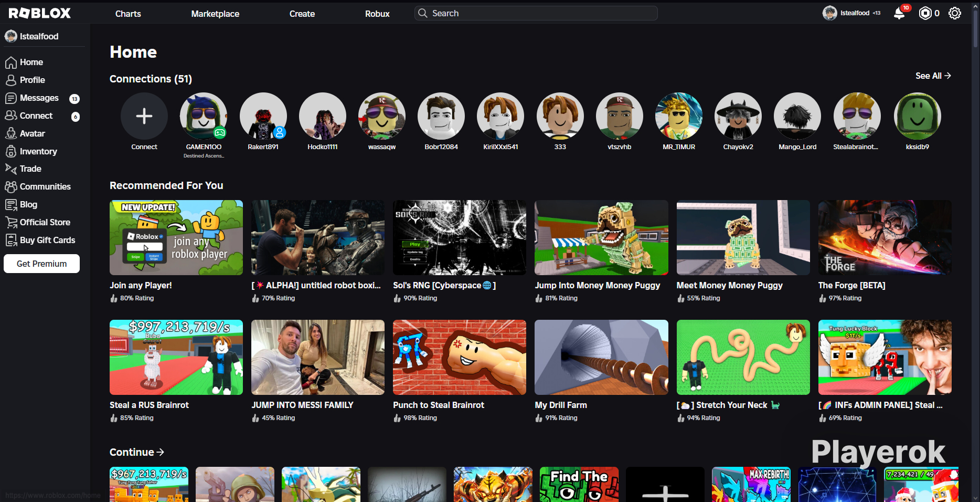Click the vtszvhb username
The width and height of the screenshot is (980, 502).
pyautogui.click(x=620, y=147)
